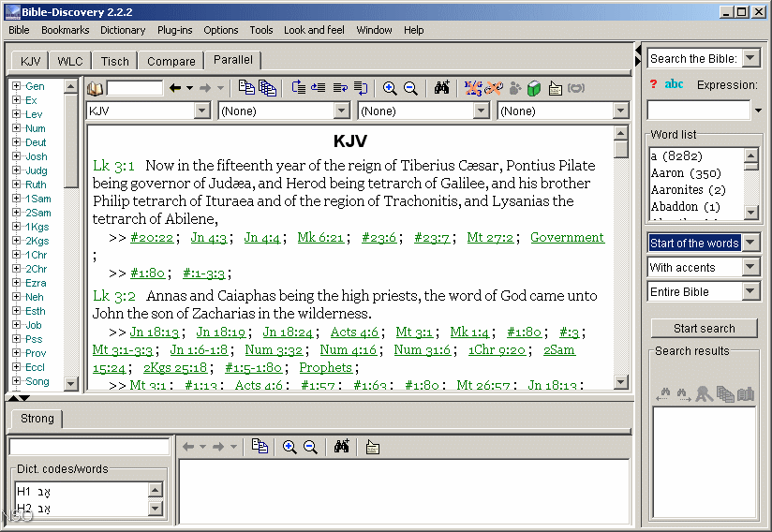Select the Strong dictionary tab
This screenshot has height=532, width=772.
pos(37,419)
